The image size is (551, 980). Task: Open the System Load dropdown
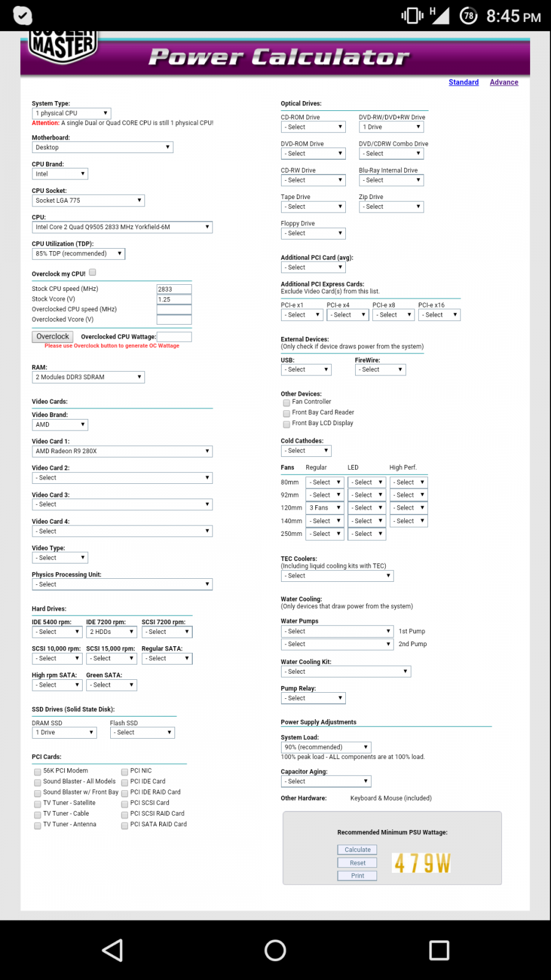pos(326,747)
